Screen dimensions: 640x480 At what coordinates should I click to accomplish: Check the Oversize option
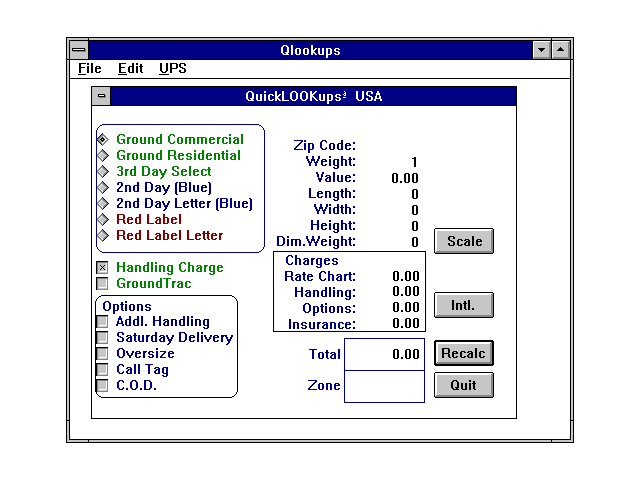pyautogui.click(x=102, y=354)
